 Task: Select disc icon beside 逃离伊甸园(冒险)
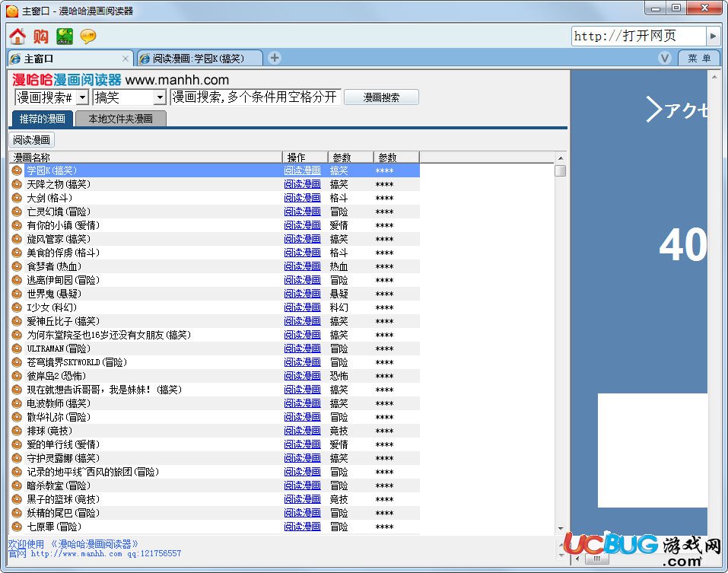(x=17, y=280)
